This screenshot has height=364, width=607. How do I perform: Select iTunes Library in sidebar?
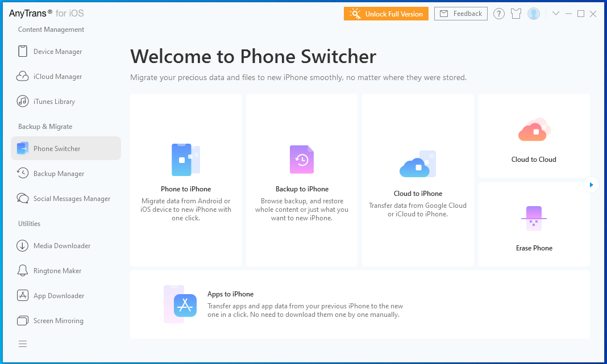coord(66,101)
